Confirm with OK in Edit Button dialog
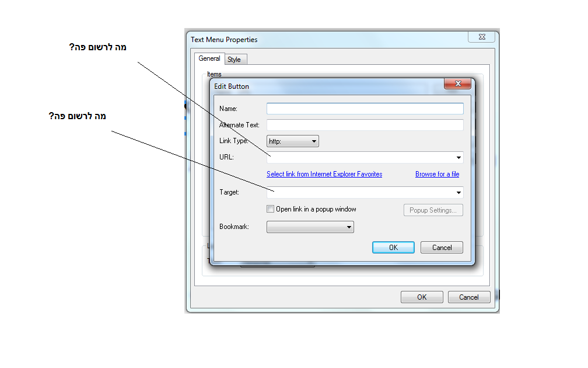Image resolution: width=588 pixels, height=368 pixels. [393, 248]
